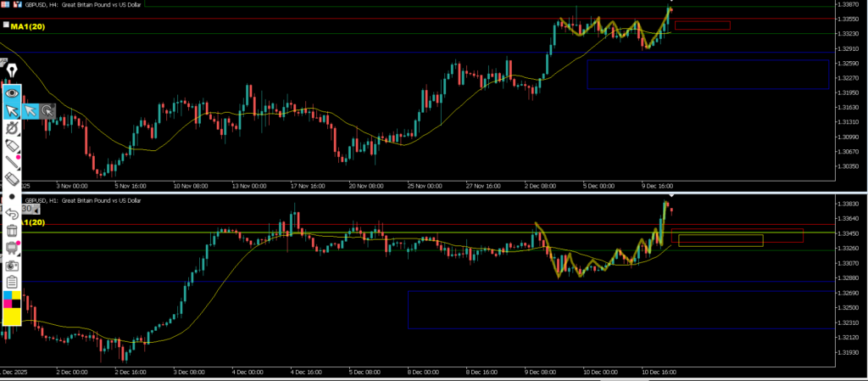Click the MA1(20) label on H4 chart
The image size is (868, 381).
pyautogui.click(x=28, y=27)
